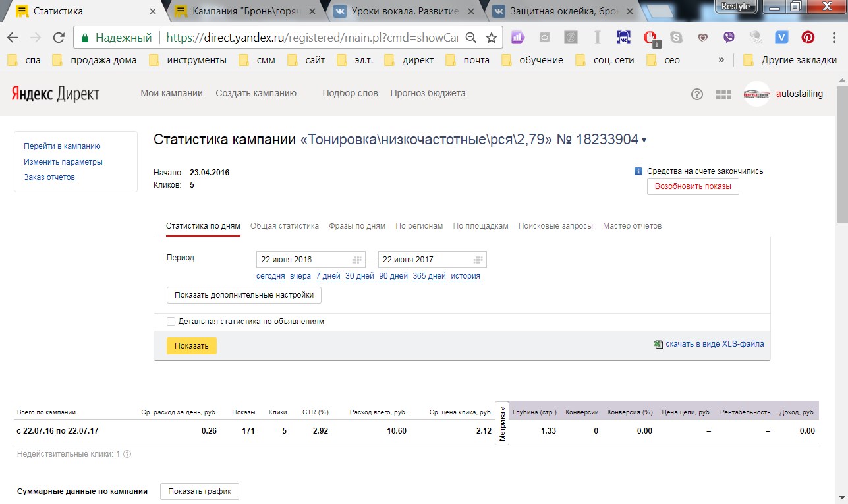848x504 pixels.
Task: Select the '30 дней' period shortcut
Action: (x=360, y=276)
